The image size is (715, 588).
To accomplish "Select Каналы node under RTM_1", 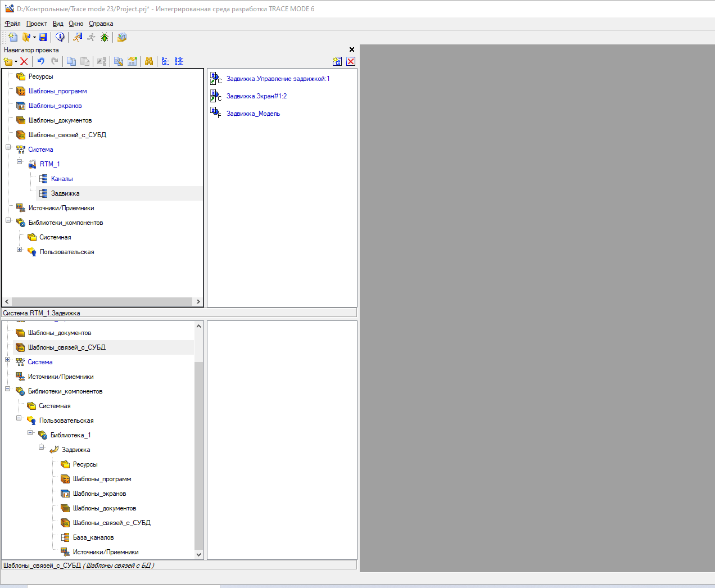I will point(62,179).
